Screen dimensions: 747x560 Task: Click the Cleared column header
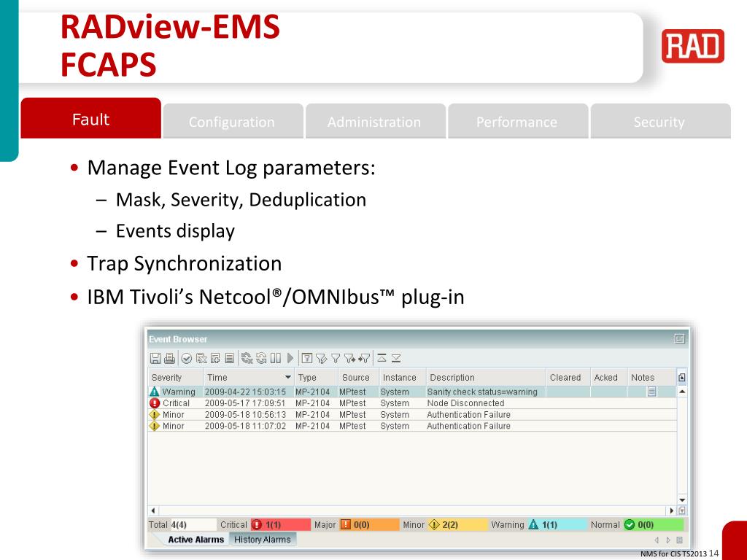coord(568,377)
